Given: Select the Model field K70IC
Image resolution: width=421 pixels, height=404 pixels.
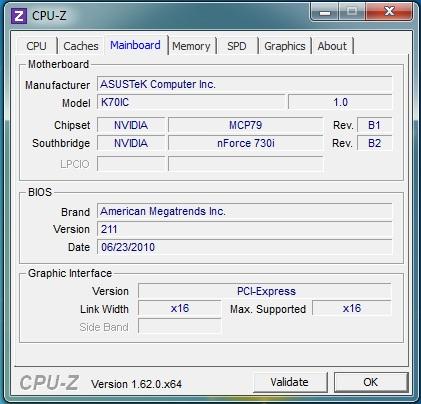Looking at the screenshot, I should (191, 102).
